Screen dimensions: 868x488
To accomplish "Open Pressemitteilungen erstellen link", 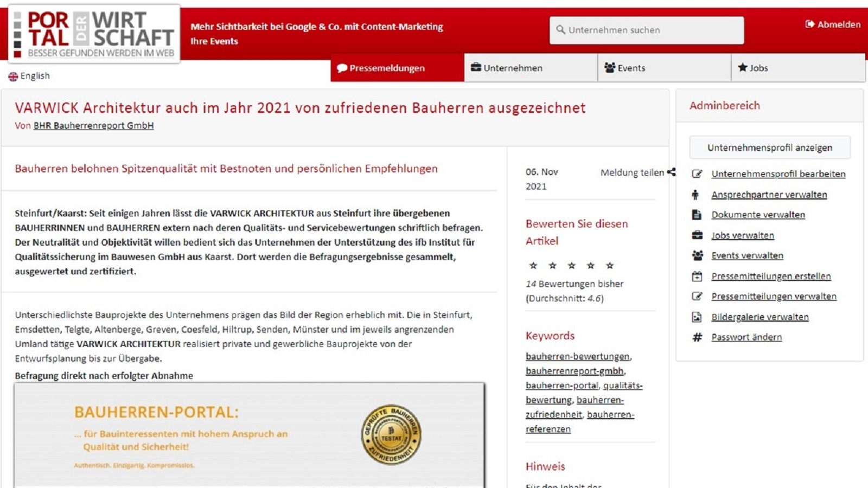I will tap(771, 276).
